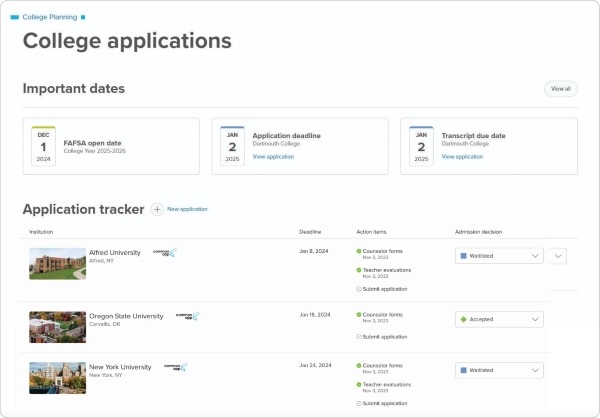Open Oregon State University admission decision dropdown
600x418 pixels.
(x=499, y=319)
